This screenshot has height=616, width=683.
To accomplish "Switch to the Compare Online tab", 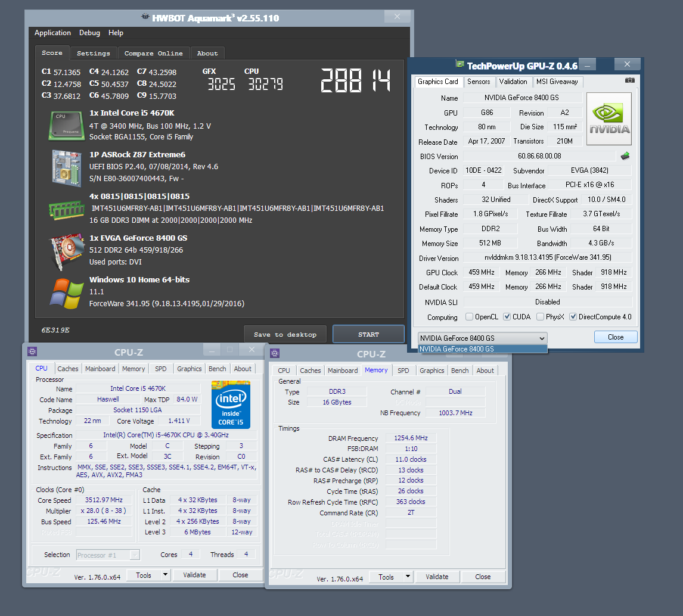I will coord(154,53).
